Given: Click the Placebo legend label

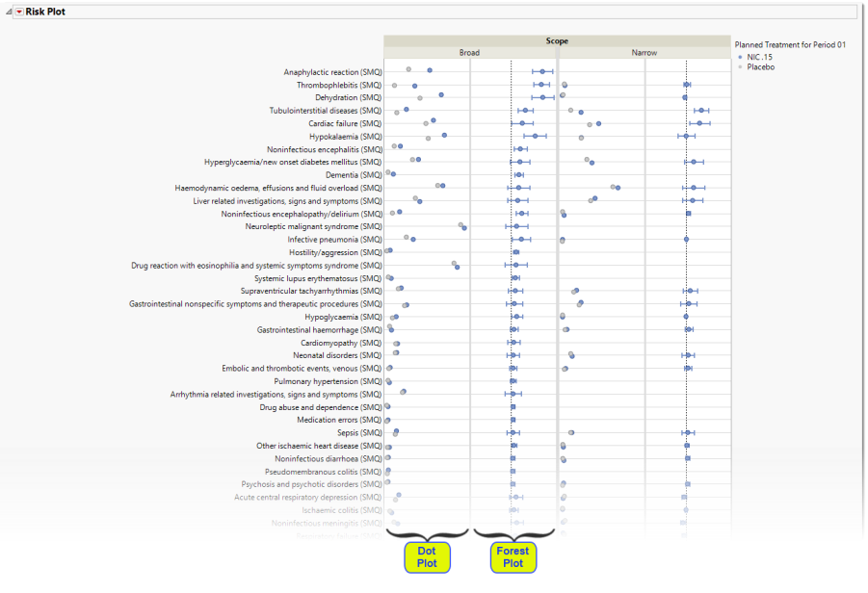Looking at the screenshot, I should [x=761, y=67].
